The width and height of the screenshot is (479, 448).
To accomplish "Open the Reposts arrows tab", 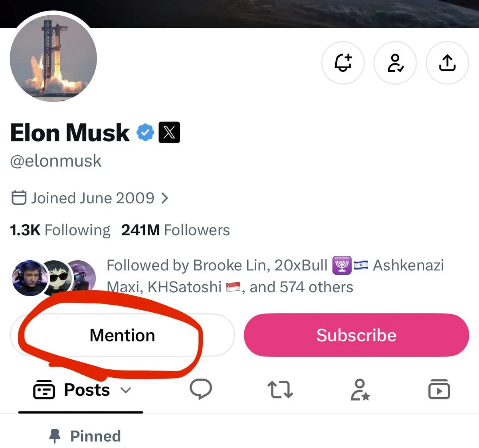I will (280, 390).
